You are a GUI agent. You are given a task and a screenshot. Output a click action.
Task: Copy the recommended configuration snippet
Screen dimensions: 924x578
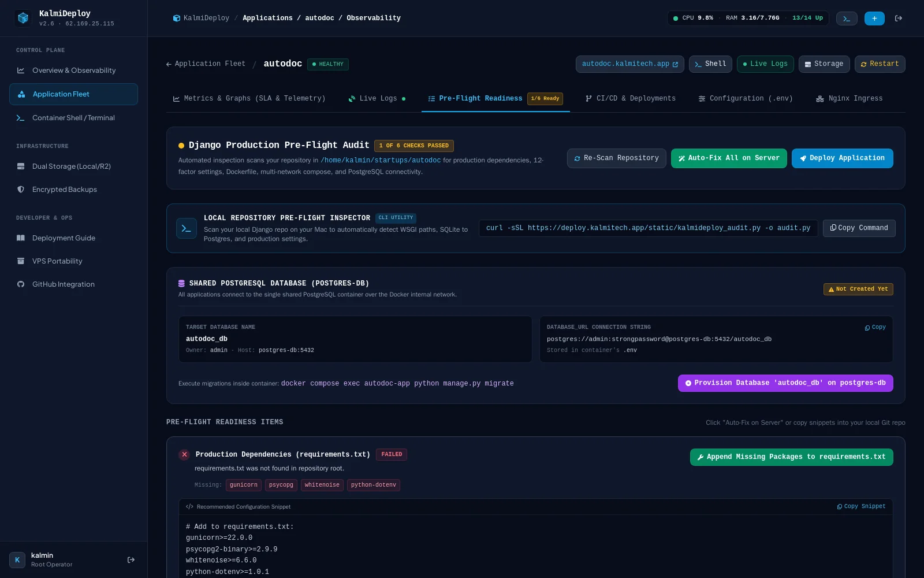861,507
